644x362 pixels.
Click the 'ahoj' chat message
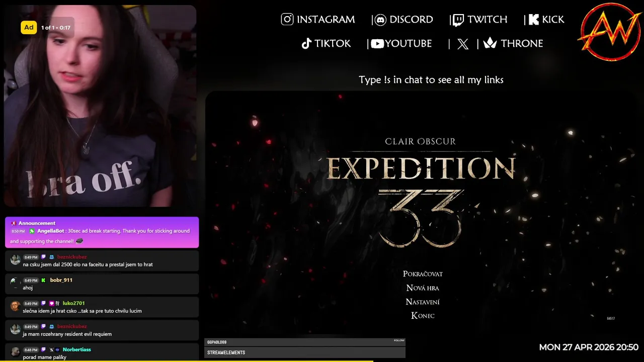(28, 288)
